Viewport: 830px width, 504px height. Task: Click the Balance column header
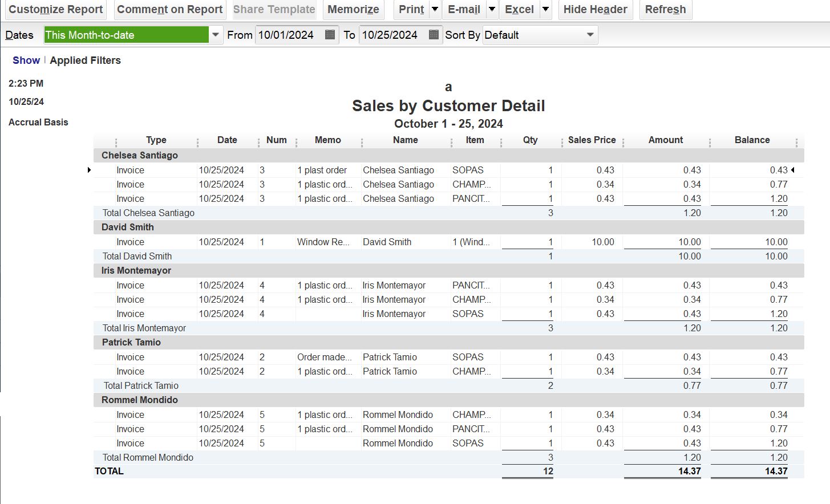[752, 140]
